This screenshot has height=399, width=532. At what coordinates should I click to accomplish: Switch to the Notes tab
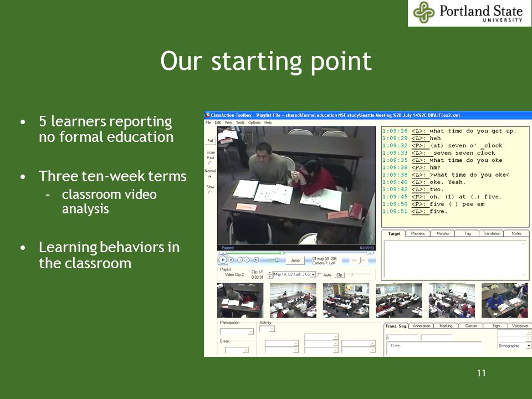[x=516, y=233]
